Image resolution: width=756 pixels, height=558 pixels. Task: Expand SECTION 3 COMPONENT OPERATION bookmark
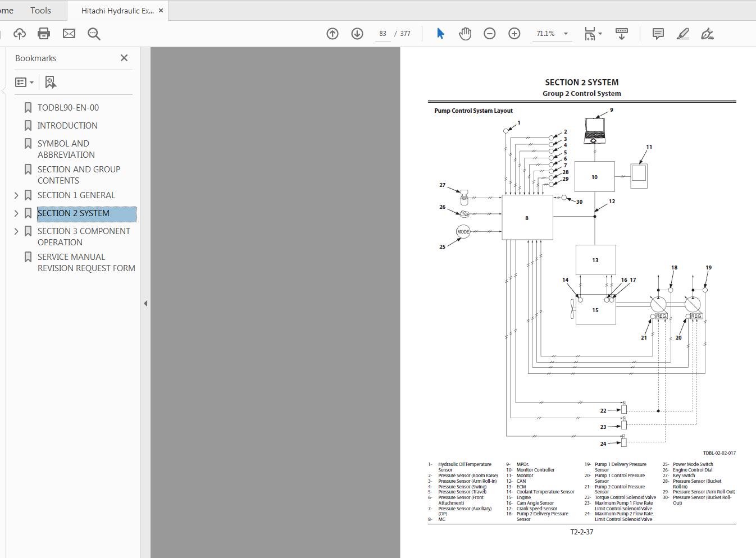click(x=16, y=231)
